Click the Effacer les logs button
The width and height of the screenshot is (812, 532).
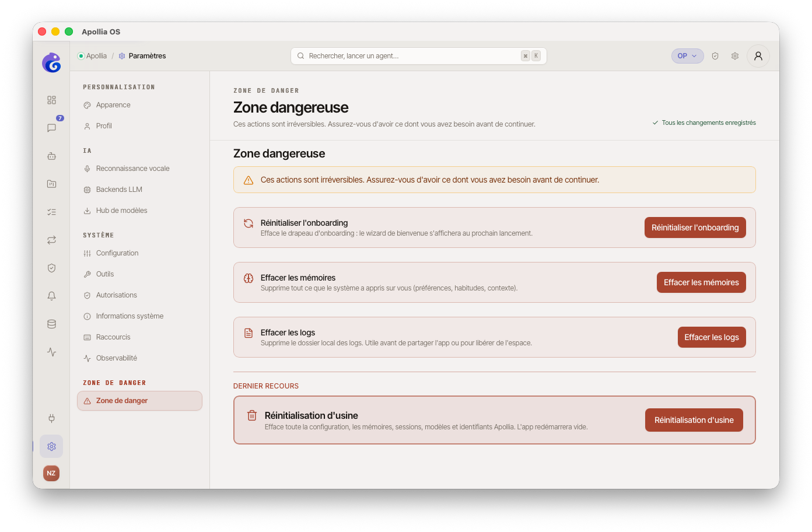(712, 337)
